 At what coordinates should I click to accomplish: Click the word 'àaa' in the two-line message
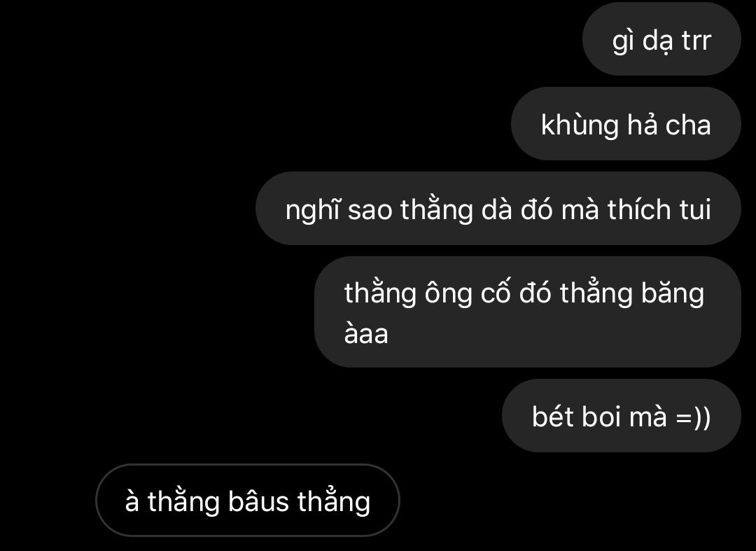pos(366,334)
